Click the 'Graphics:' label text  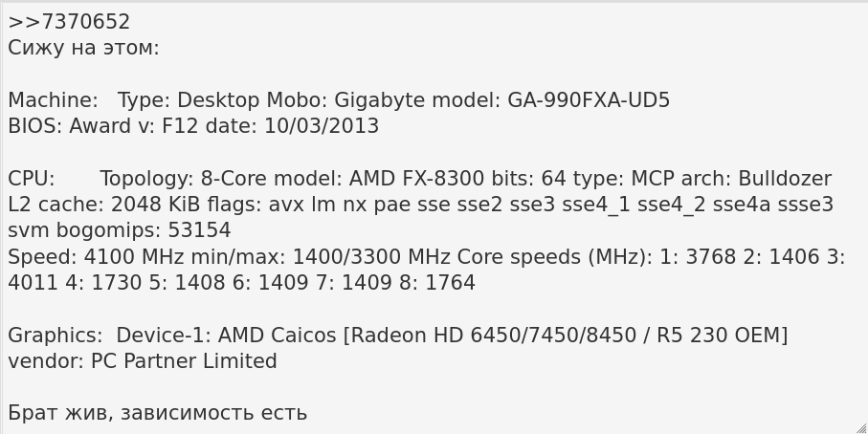click(56, 336)
